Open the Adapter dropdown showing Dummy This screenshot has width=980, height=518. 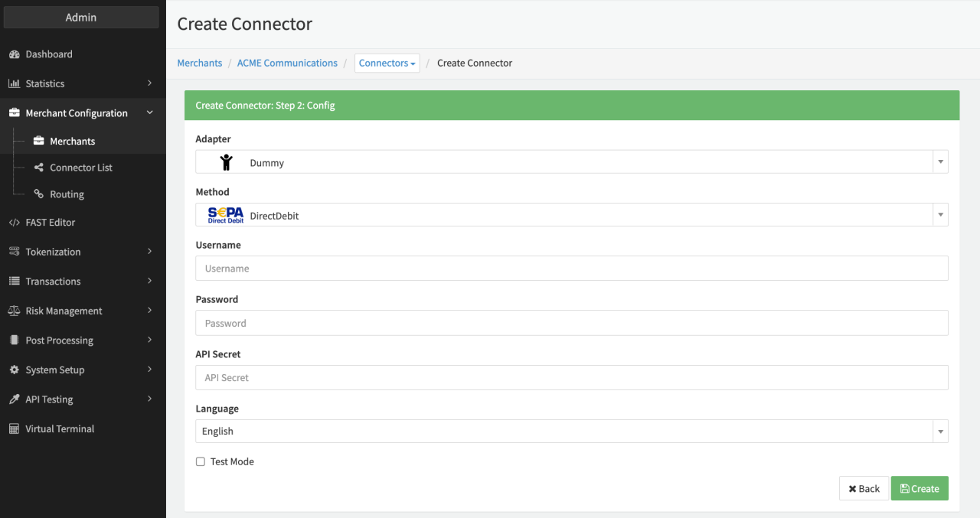click(571, 162)
